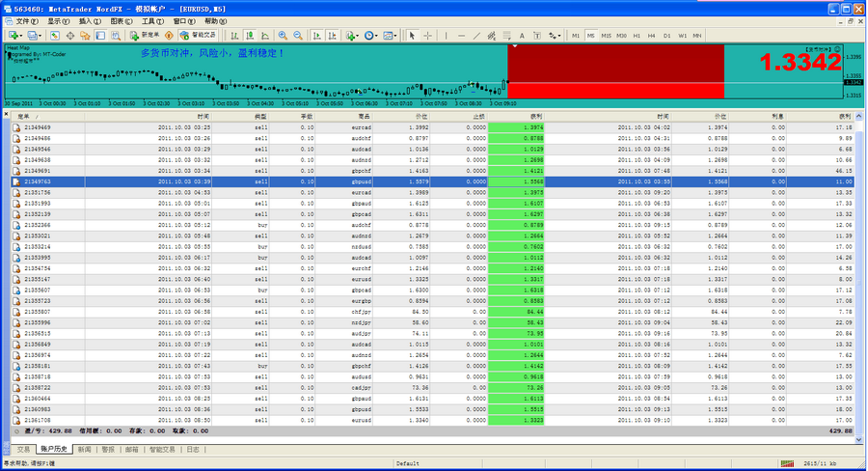Expand the new chart dropdown arrow
This screenshot has width=868, height=471.
click(x=21, y=36)
